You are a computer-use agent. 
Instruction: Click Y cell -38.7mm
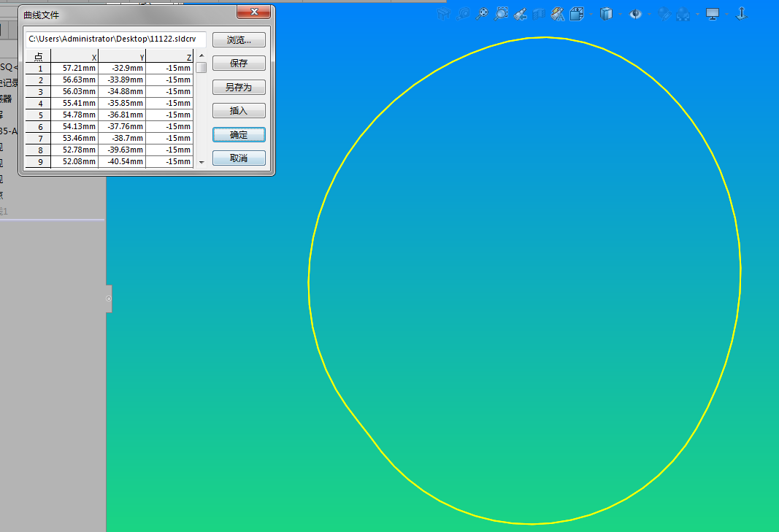(122, 138)
